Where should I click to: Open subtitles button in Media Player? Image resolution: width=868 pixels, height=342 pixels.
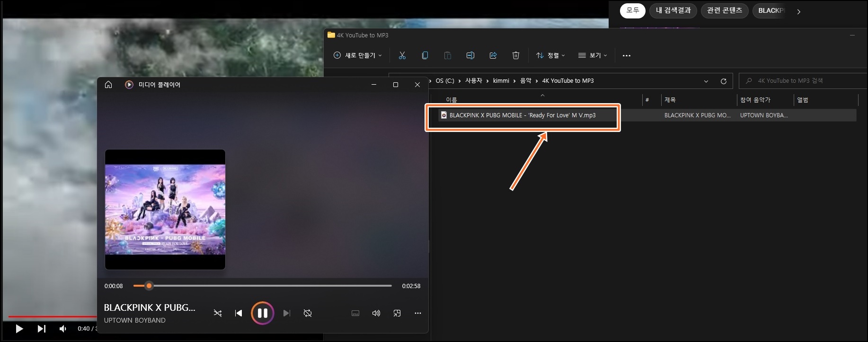(x=355, y=313)
